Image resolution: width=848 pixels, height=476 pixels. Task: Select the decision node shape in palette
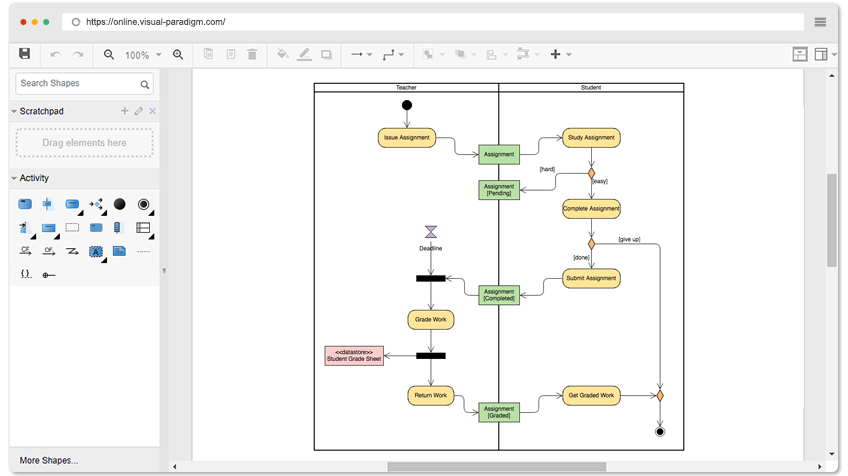click(x=96, y=204)
